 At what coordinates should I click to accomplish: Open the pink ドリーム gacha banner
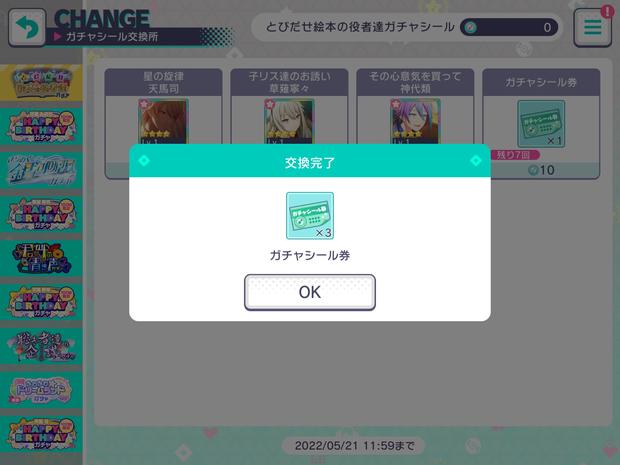41,390
